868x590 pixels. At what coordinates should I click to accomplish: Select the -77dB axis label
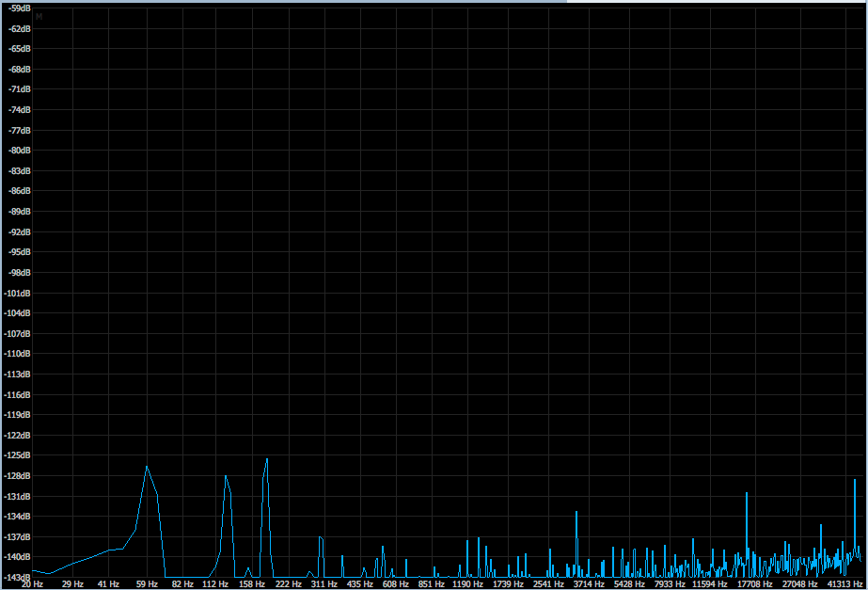[x=20, y=130]
